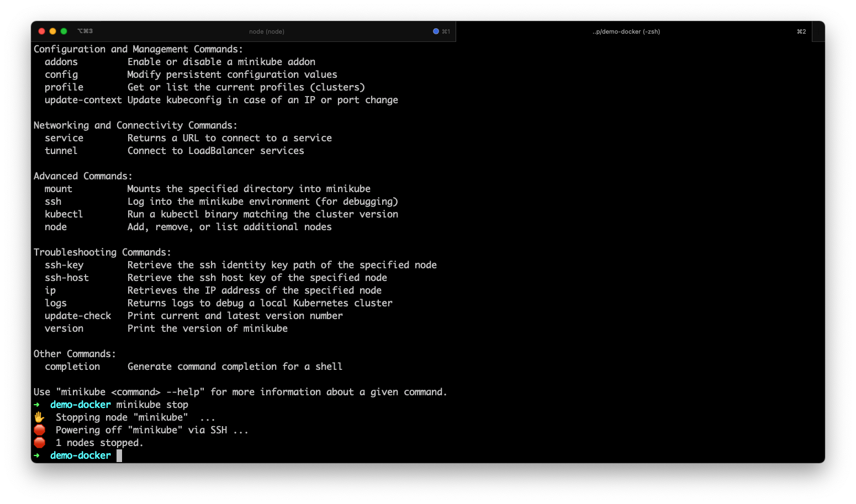The height and width of the screenshot is (504, 856).
Task: Click the green arrow beside minikube stop command
Action: [36, 405]
